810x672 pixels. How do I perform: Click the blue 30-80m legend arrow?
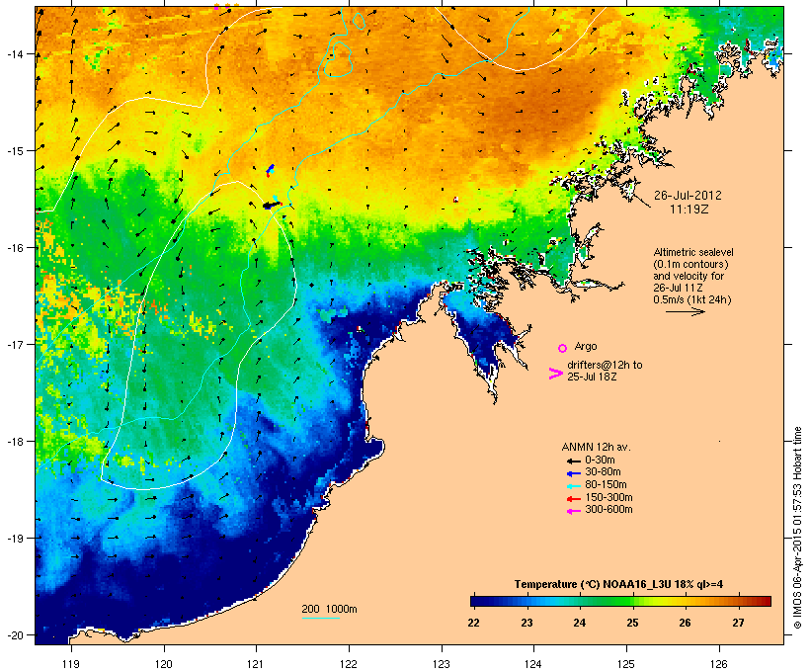(573, 473)
